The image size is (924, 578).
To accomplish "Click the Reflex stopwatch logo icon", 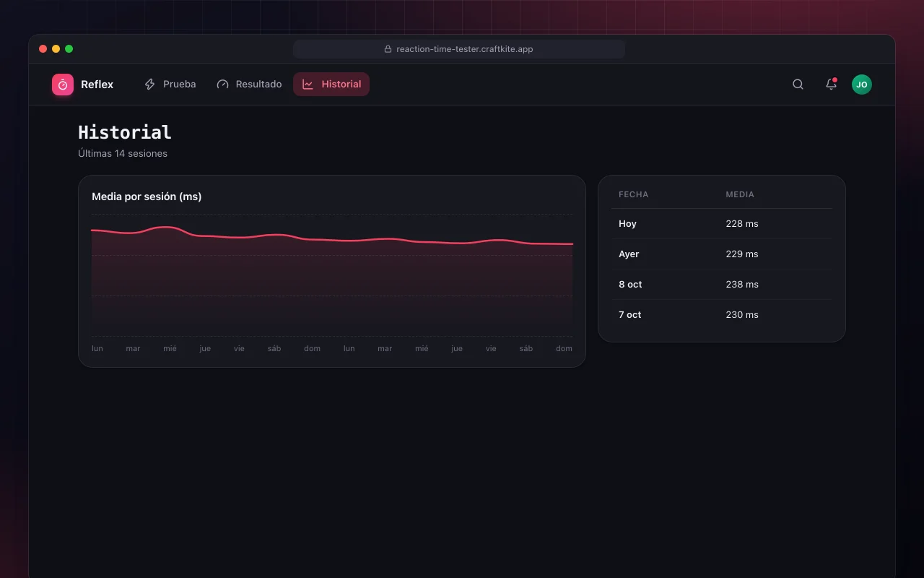I will (x=63, y=85).
